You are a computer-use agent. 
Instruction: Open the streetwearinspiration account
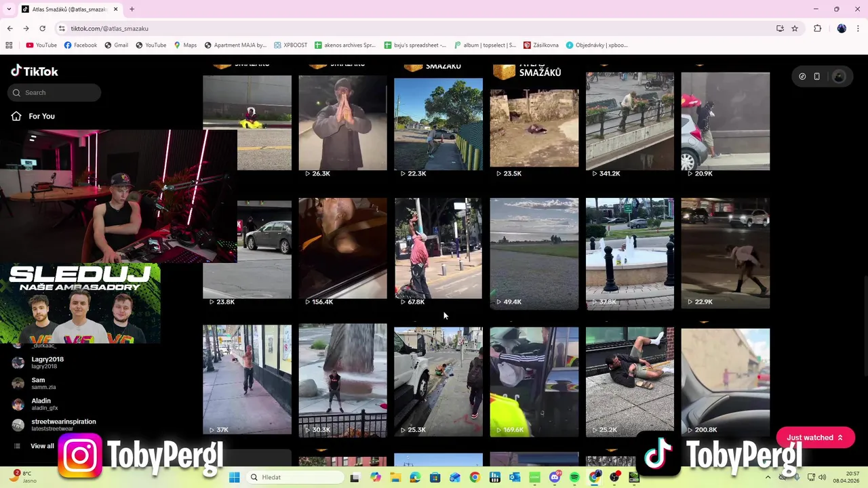(54, 425)
